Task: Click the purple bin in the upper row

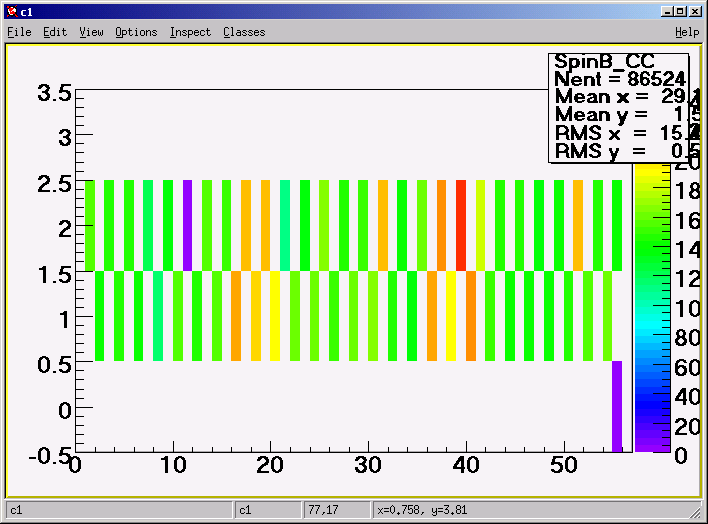Action: (187, 225)
